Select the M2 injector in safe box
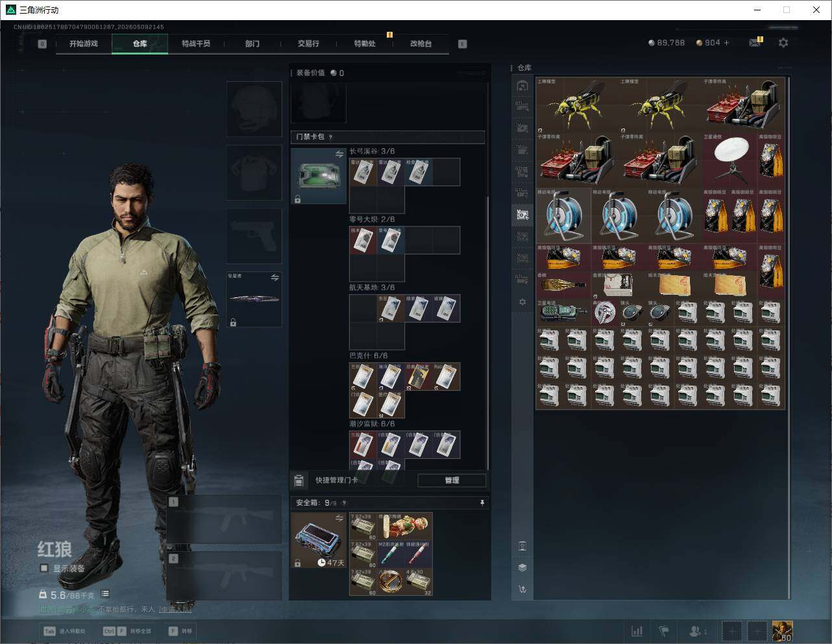This screenshot has height=644, width=832. pos(391,554)
